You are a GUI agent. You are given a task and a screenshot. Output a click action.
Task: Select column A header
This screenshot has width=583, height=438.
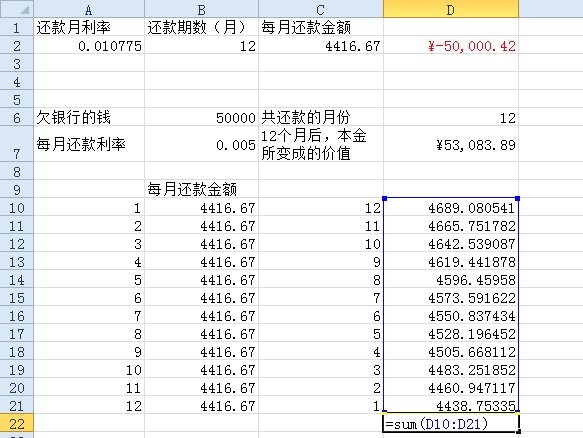(x=89, y=9)
